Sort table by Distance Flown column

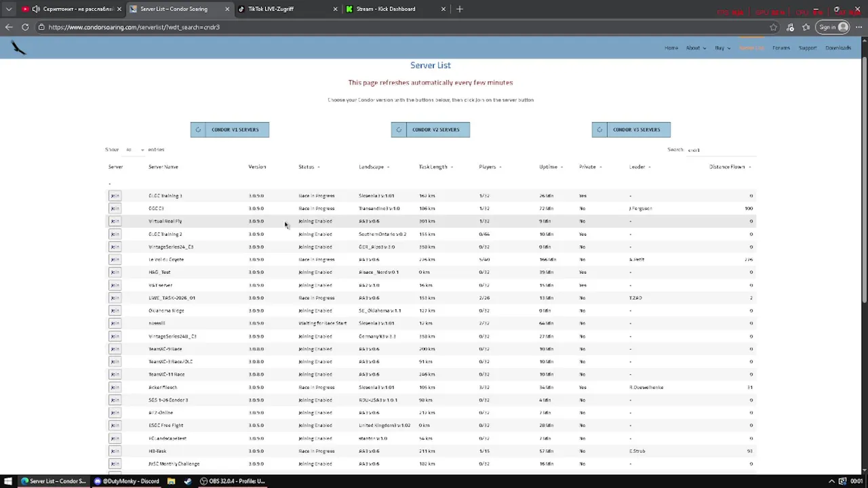(x=730, y=167)
